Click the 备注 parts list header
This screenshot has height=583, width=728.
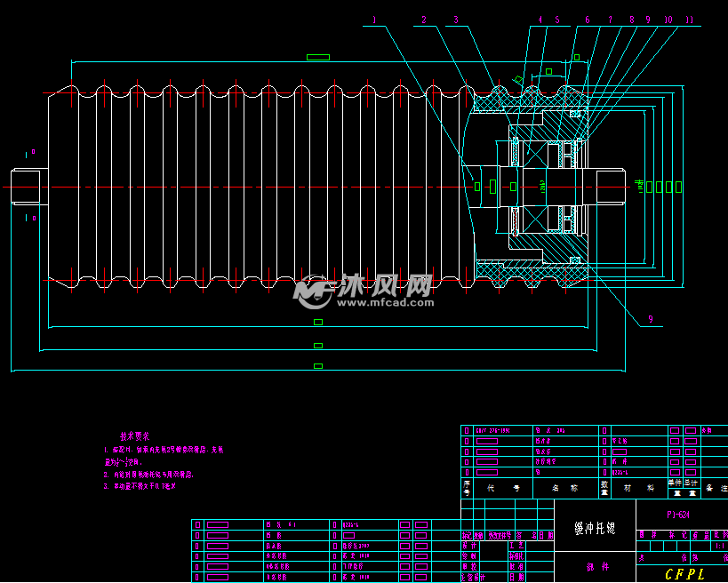click(714, 488)
